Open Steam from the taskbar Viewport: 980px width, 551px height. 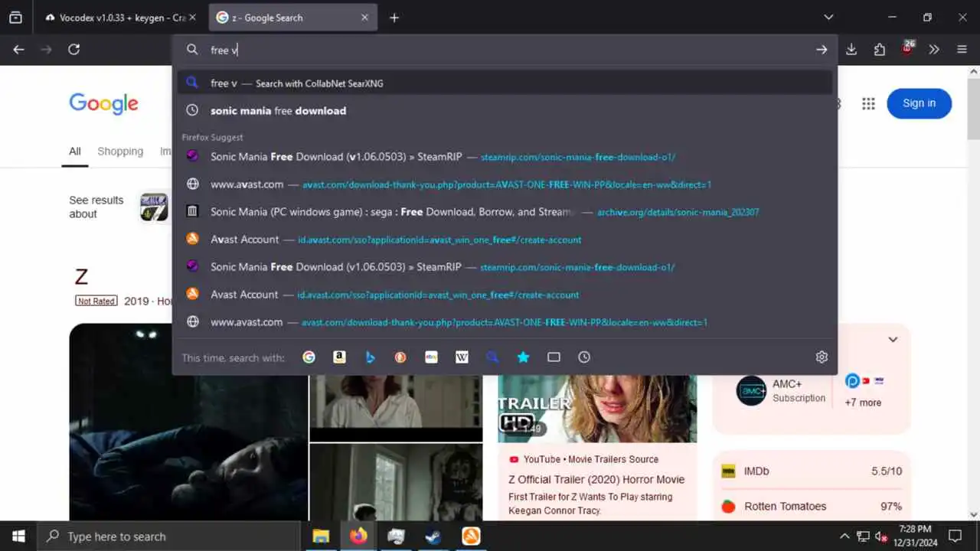click(x=433, y=536)
